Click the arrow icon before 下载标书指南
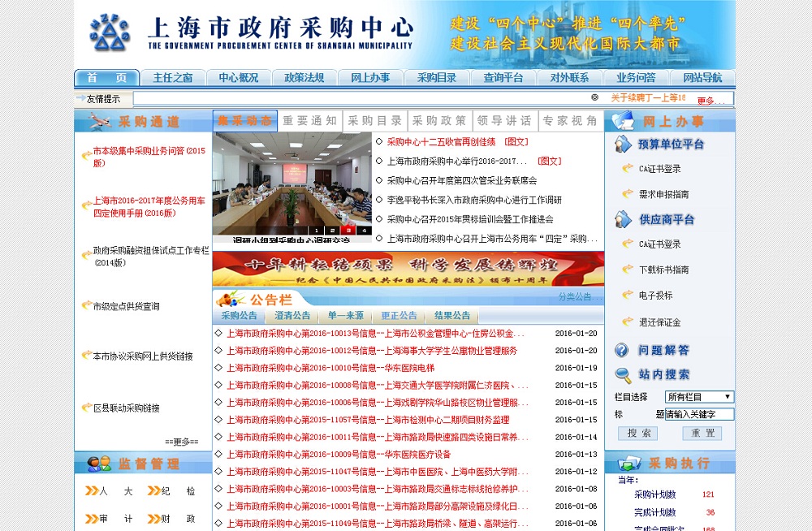812x531 pixels. 627,269
